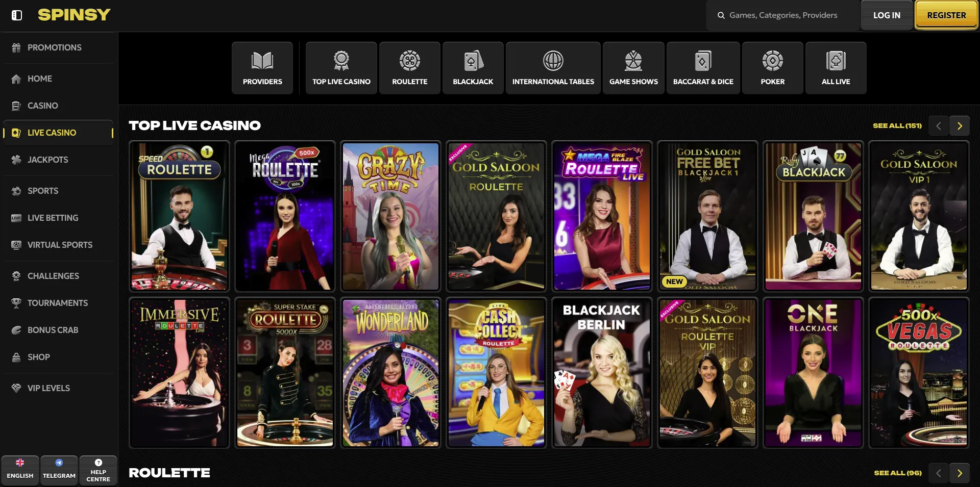See all 151 Top Live Casino games
The height and width of the screenshot is (487, 980).
(897, 125)
